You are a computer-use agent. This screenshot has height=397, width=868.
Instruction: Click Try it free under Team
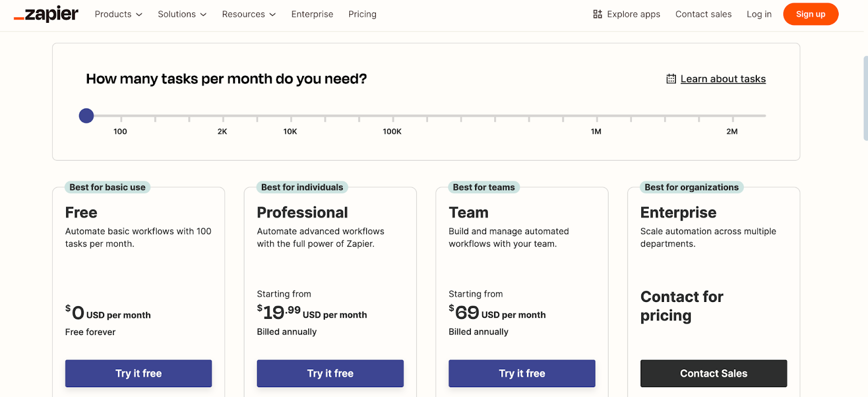click(x=521, y=373)
